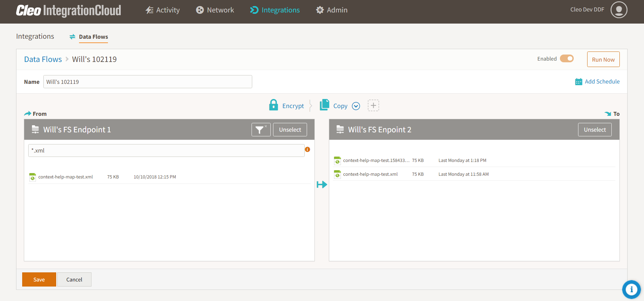Unselect Will's FS Enpoint 2 destination
Screen dimensions: 644x301
pos(595,130)
